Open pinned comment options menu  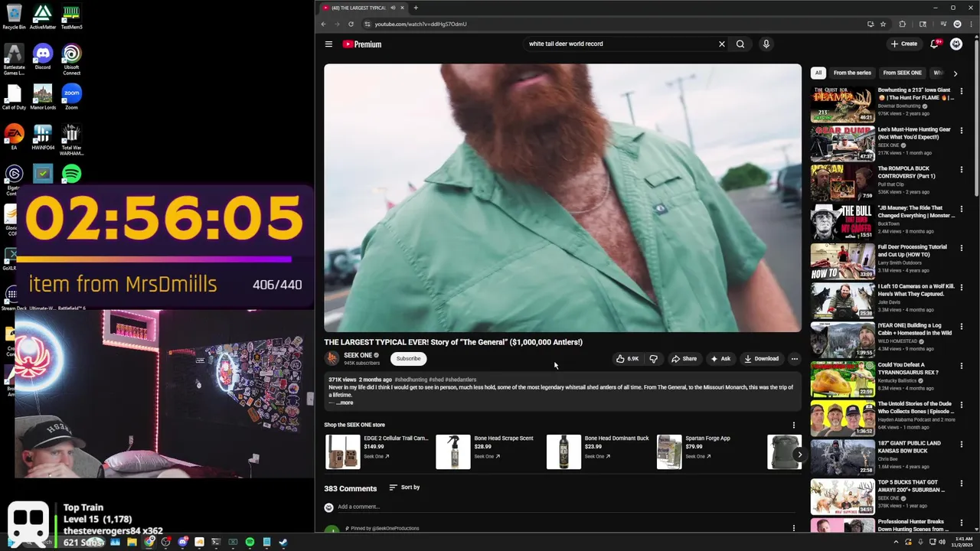pos(793,528)
